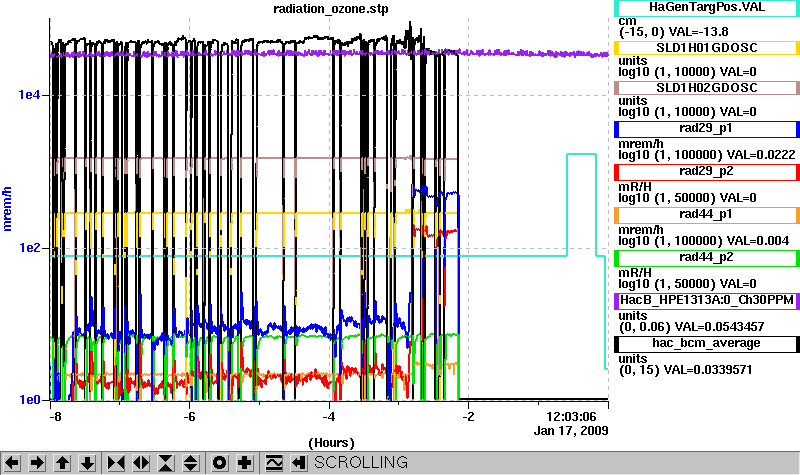This screenshot has width=800, height=475.
Task: Click the 1e0 y-axis tick label
Action: click(x=29, y=399)
